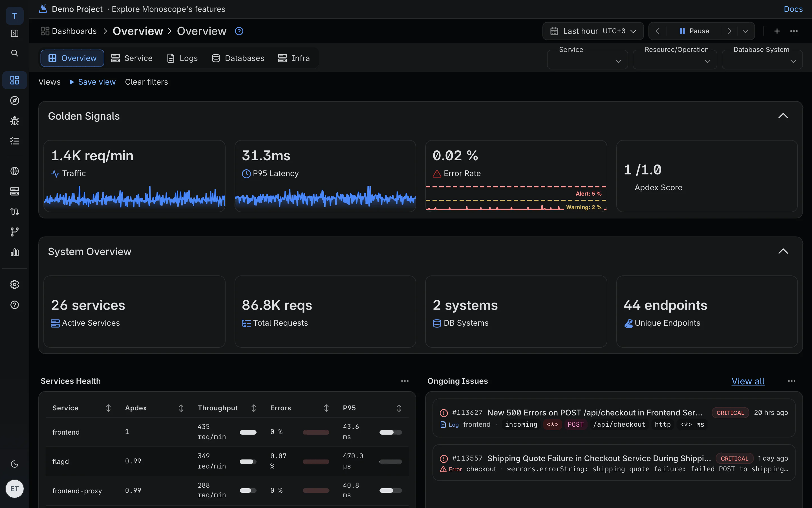Open the ET user avatar

14,489
